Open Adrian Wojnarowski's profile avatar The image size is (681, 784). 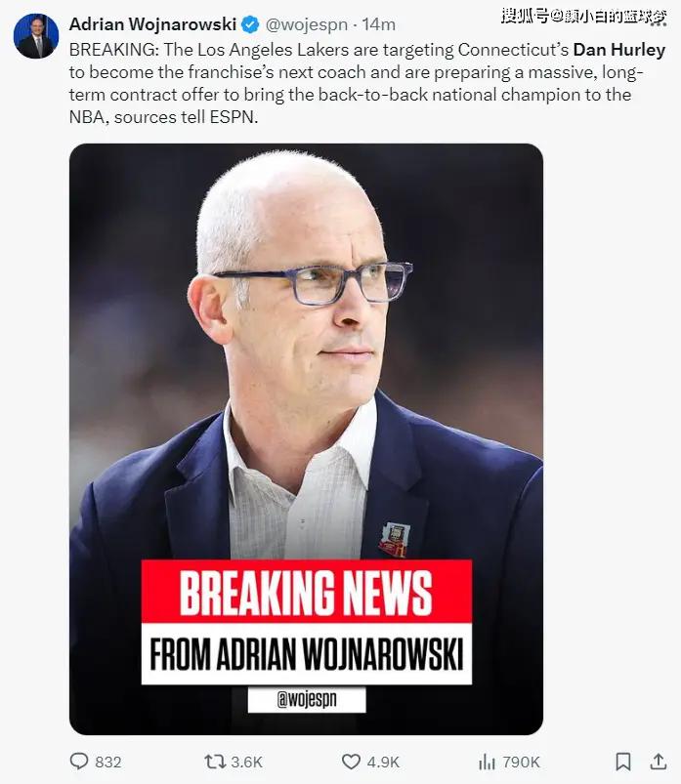36,36
